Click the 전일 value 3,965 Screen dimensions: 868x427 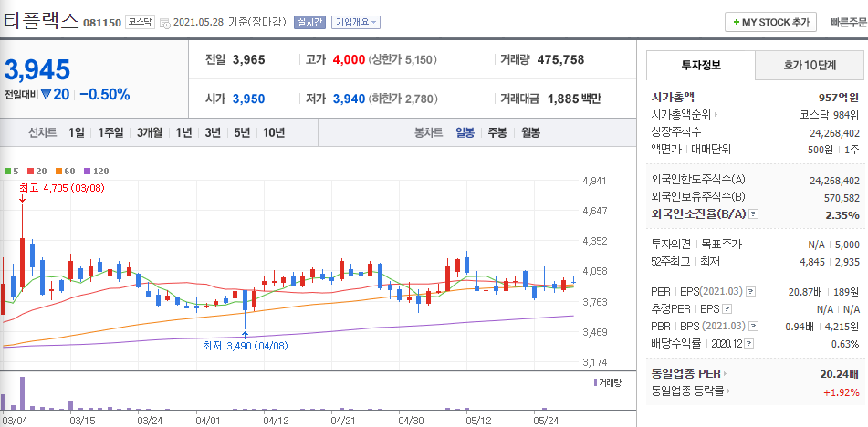pos(248,59)
